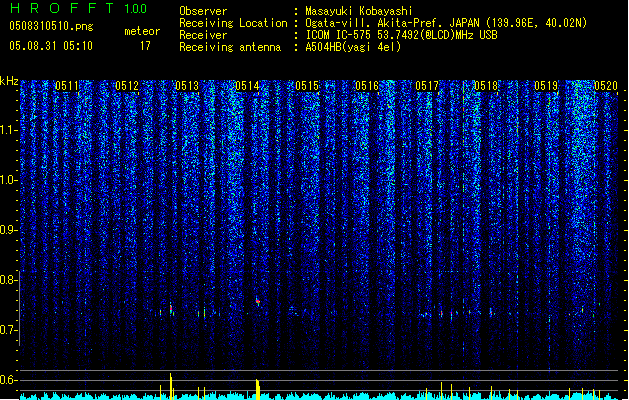This screenshot has width=629, height=400.
Task: Select the filename 0508310510.png
Action: coord(51,27)
